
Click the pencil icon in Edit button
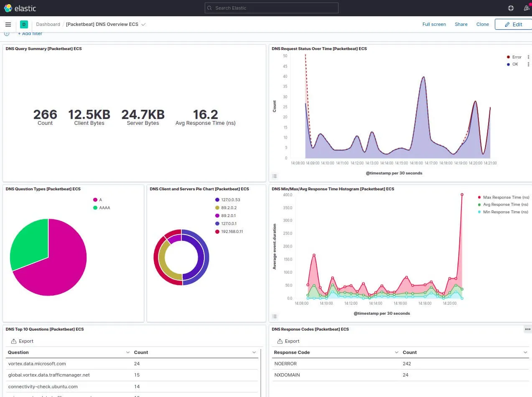(x=508, y=24)
